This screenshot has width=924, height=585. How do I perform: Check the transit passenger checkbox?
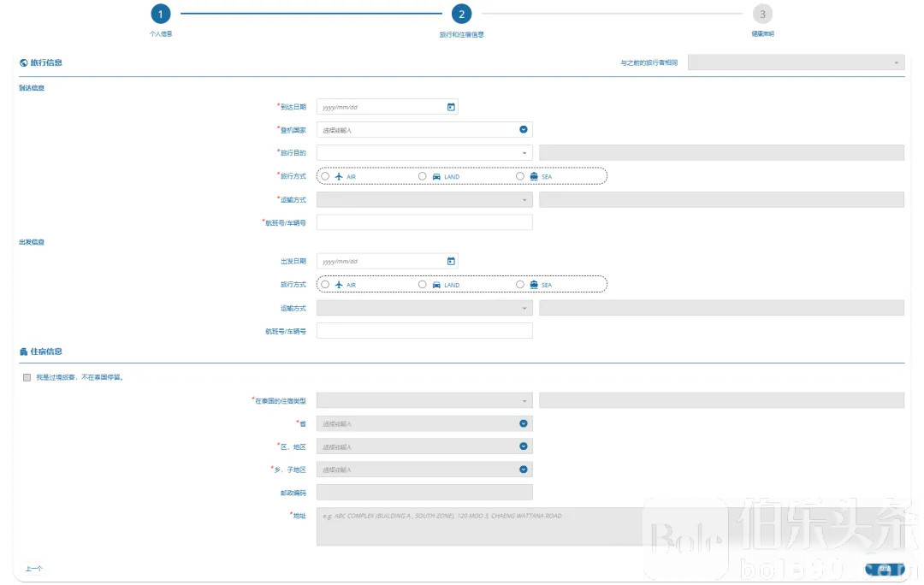pos(27,377)
